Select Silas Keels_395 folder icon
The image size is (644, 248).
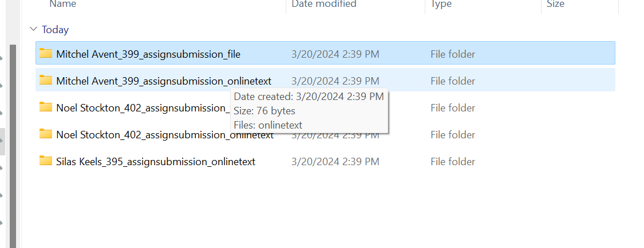tap(46, 161)
